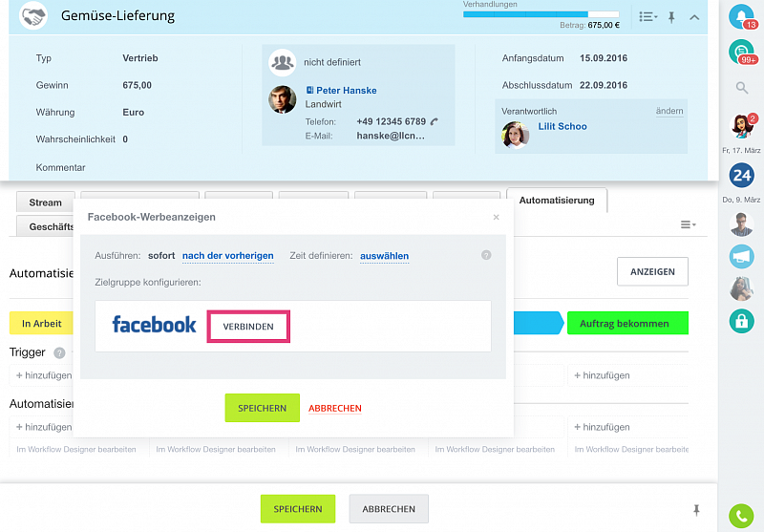
Task: Click the phone call icon beside +49 12345 6789
Action: pos(435,121)
